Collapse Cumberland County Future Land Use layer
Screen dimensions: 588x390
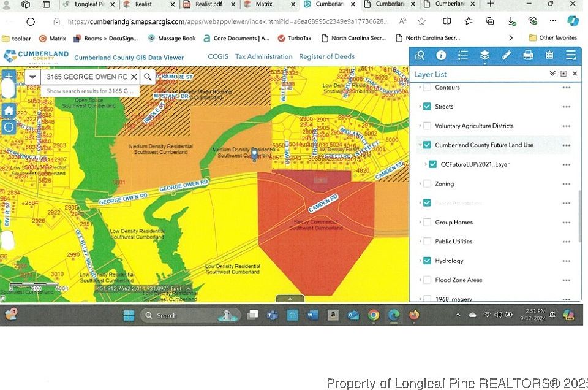[x=420, y=145]
